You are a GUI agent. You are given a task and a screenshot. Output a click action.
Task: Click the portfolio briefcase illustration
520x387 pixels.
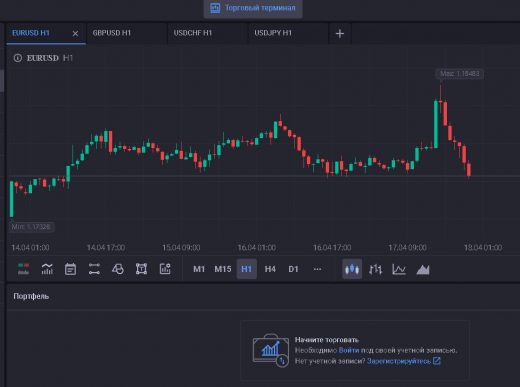coord(271,350)
